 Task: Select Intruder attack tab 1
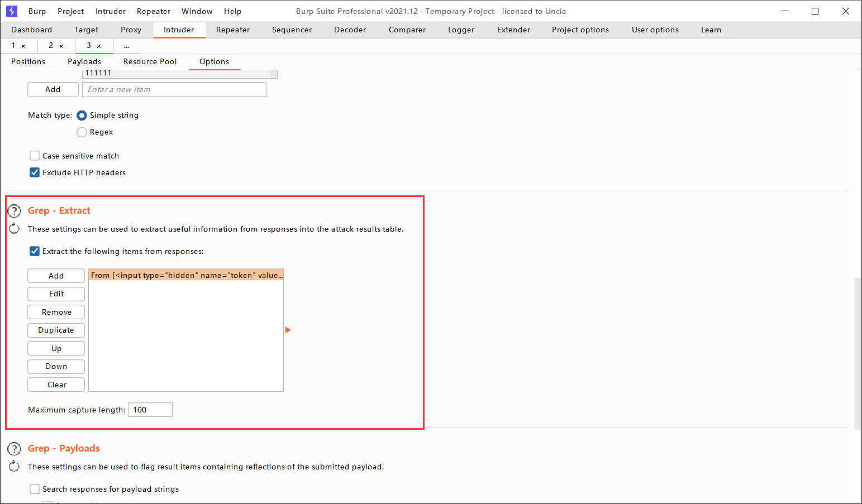[13, 46]
